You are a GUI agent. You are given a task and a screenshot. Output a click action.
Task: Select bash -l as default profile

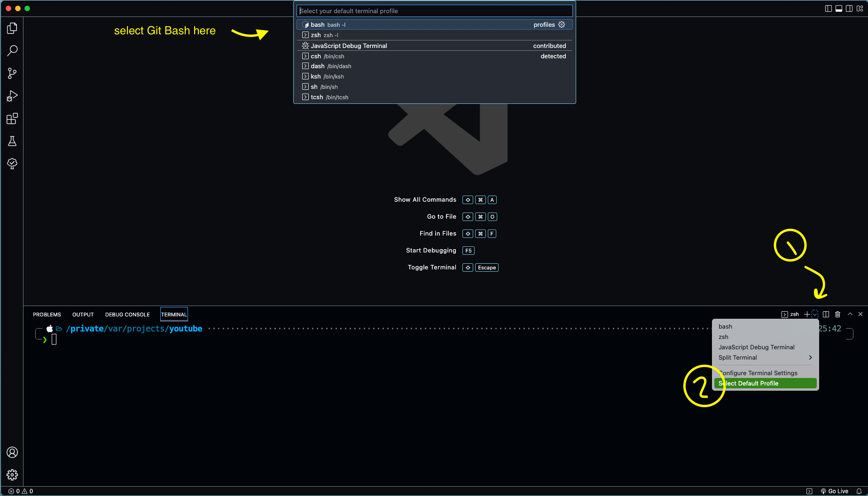pyautogui.click(x=435, y=24)
